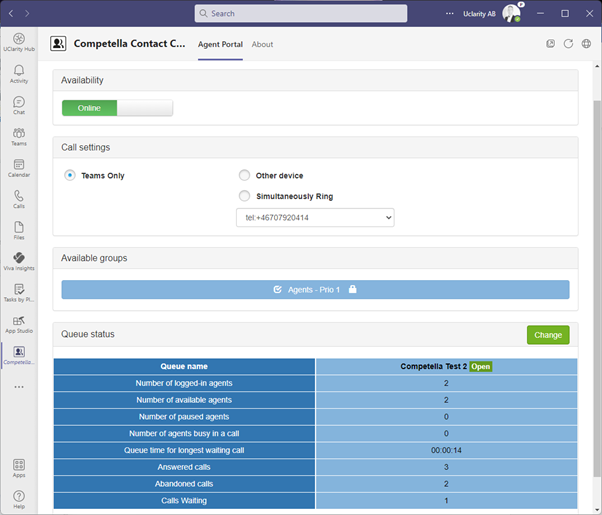
Task: Open the Apps store icon
Action: pos(19,468)
